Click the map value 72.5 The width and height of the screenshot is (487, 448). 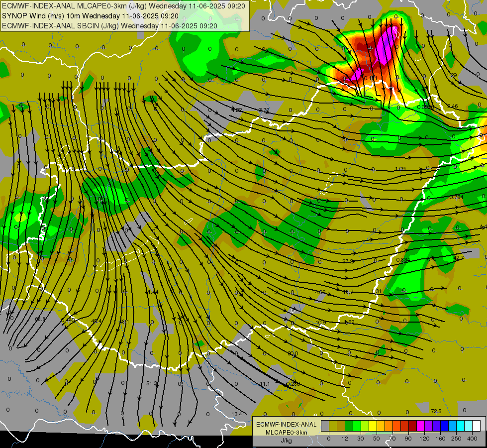pos(436,411)
